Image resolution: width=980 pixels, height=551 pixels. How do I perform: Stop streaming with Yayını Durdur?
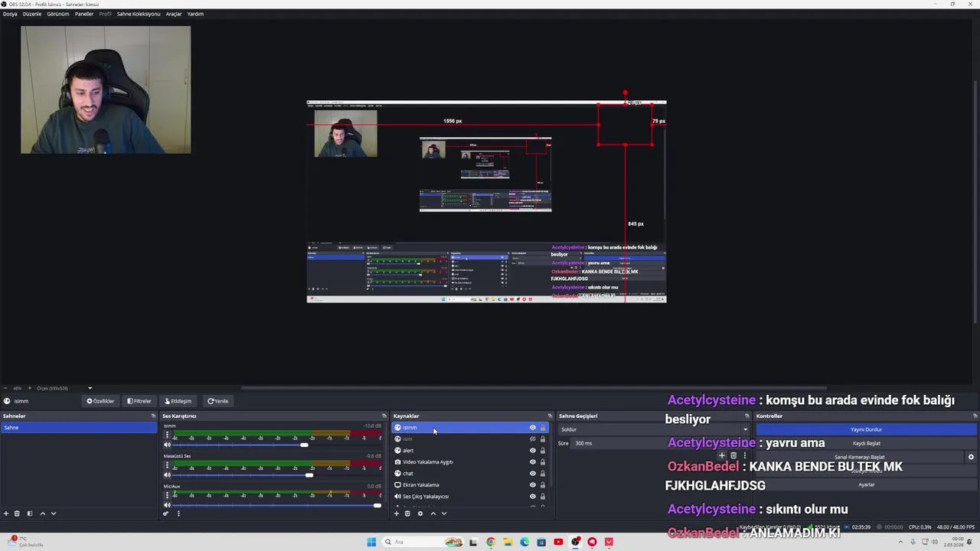(x=866, y=429)
